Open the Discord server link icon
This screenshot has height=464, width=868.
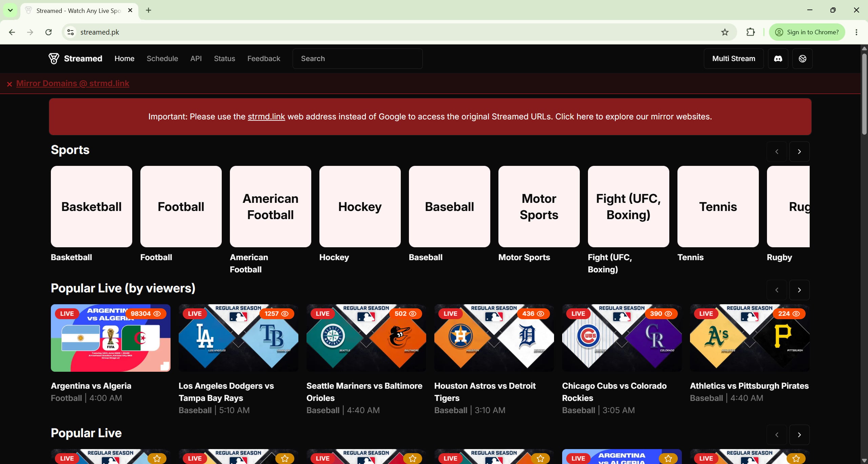(x=778, y=59)
